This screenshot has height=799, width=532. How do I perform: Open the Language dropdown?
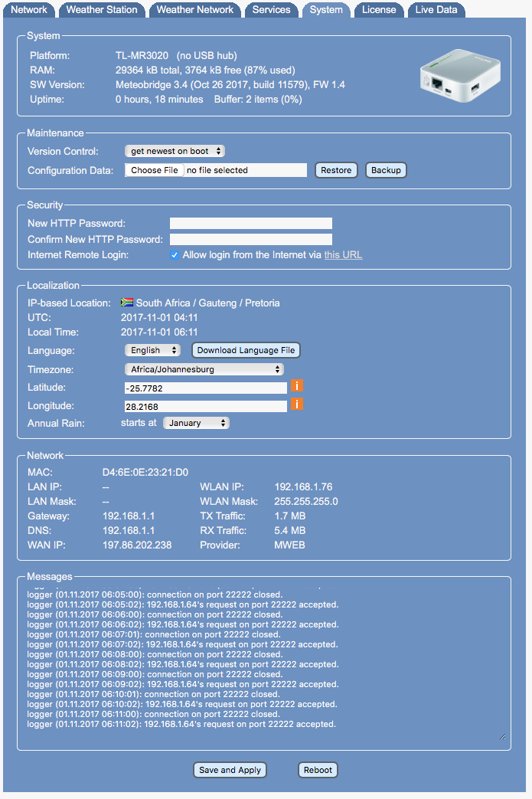click(x=152, y=350)
